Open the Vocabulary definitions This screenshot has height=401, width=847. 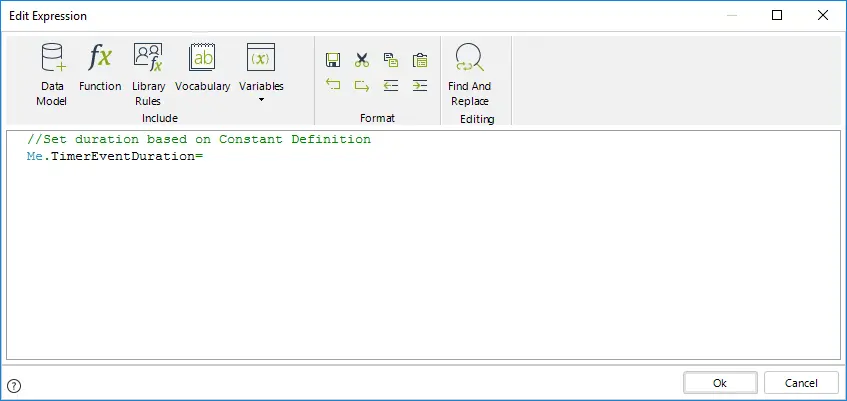click(203, 68)
